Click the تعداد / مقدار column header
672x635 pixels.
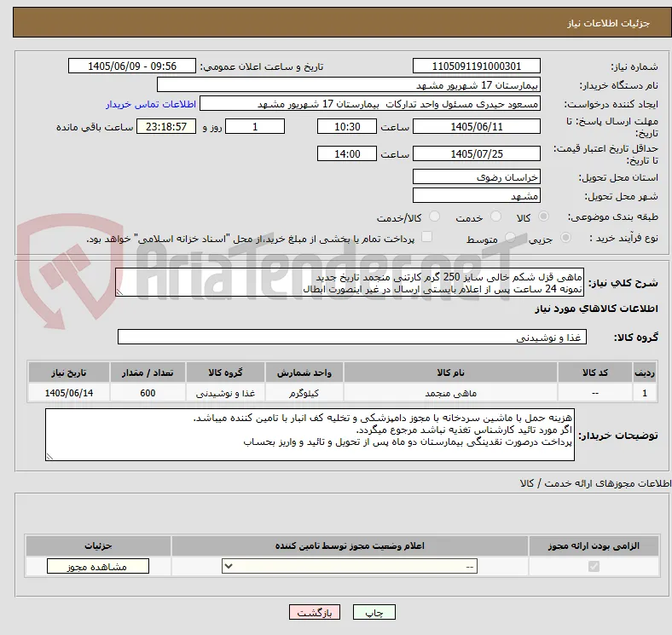(x=148, y=372)
